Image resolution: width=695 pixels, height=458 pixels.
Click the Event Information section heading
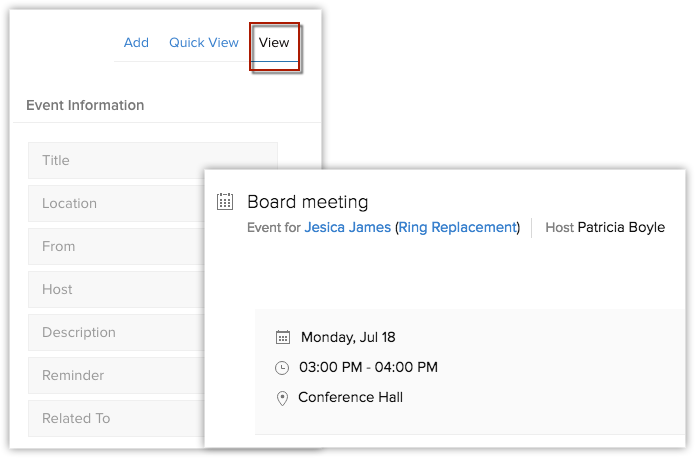click(85, 105)
